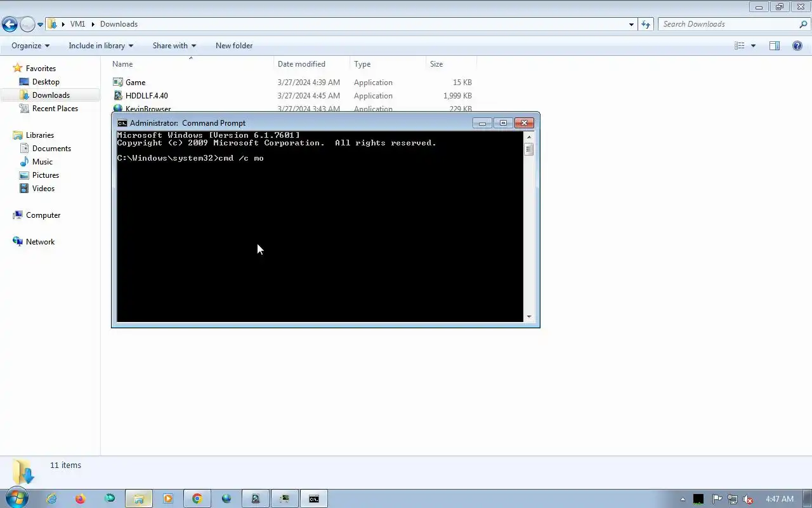Select Favorites in navigation pane
The image size is (812, 508).
pyautogui.click(x=41, y=69)
